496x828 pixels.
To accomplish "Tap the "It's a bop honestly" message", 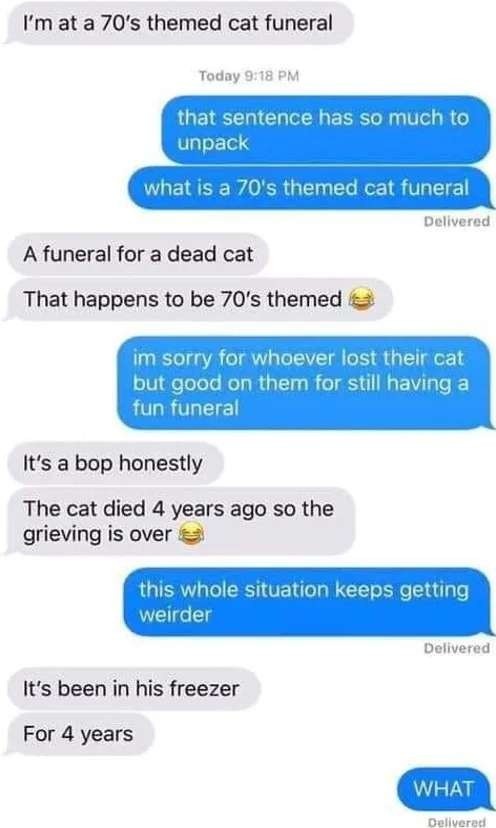I will click(x=115, y=464).
